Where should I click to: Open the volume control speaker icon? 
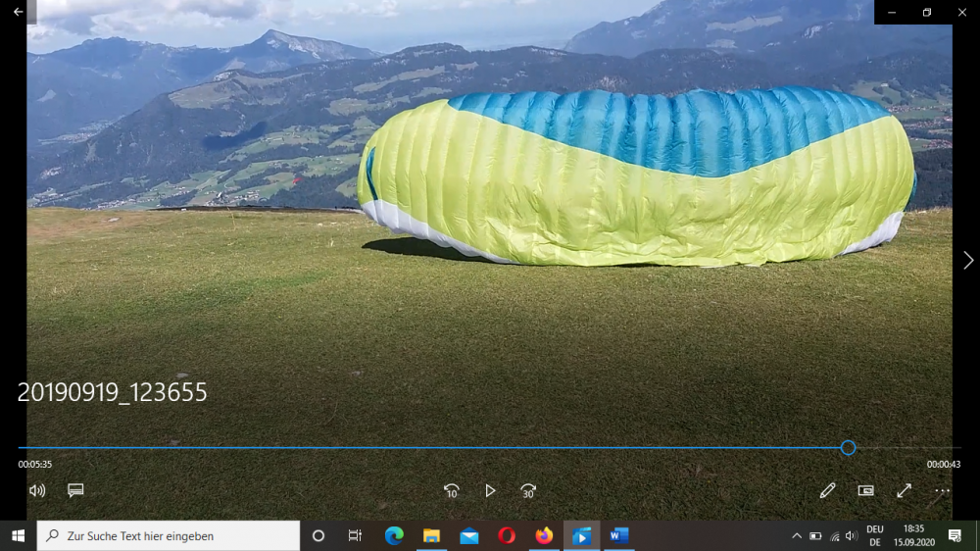(37, 491)
